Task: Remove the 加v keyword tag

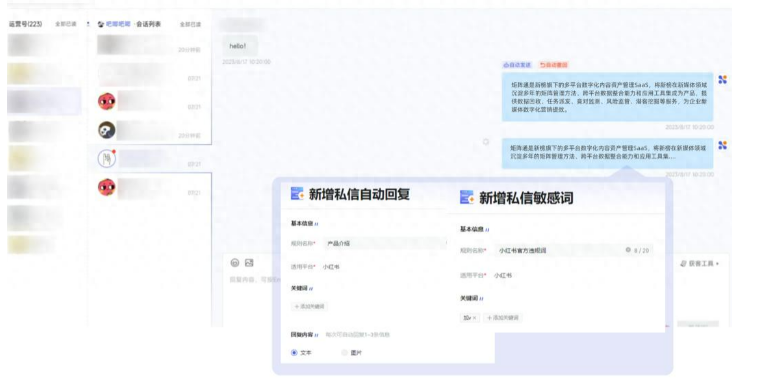Action: point(475,318)
